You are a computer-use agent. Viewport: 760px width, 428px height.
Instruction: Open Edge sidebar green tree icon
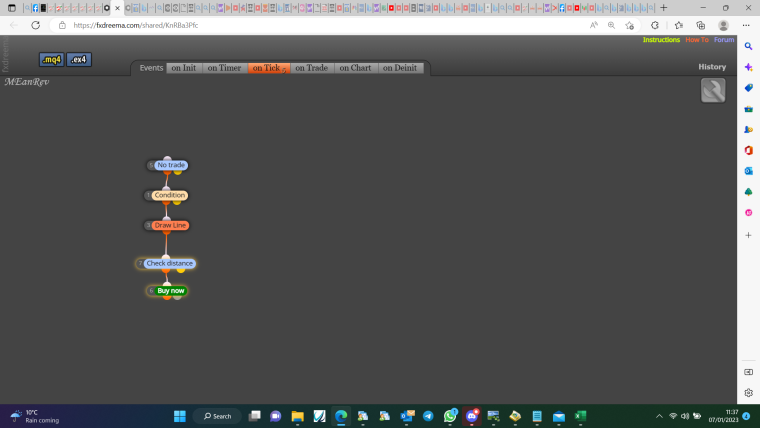coord(748,192)
